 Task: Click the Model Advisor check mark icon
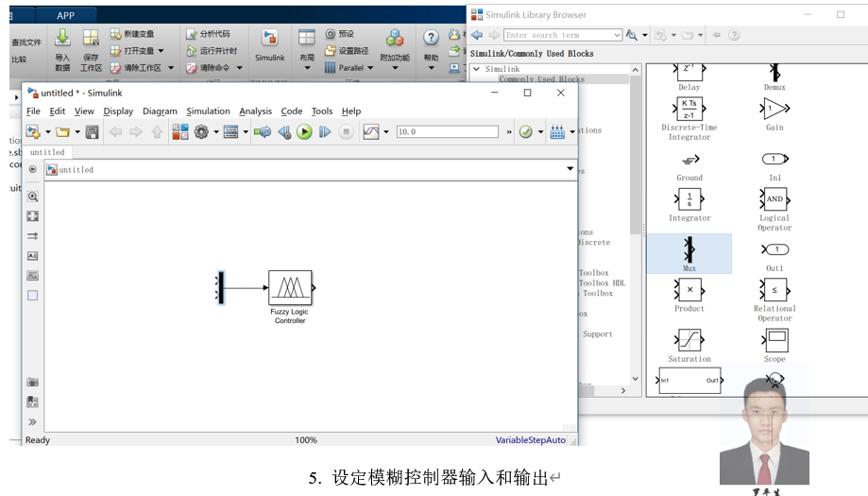[526, 131]
